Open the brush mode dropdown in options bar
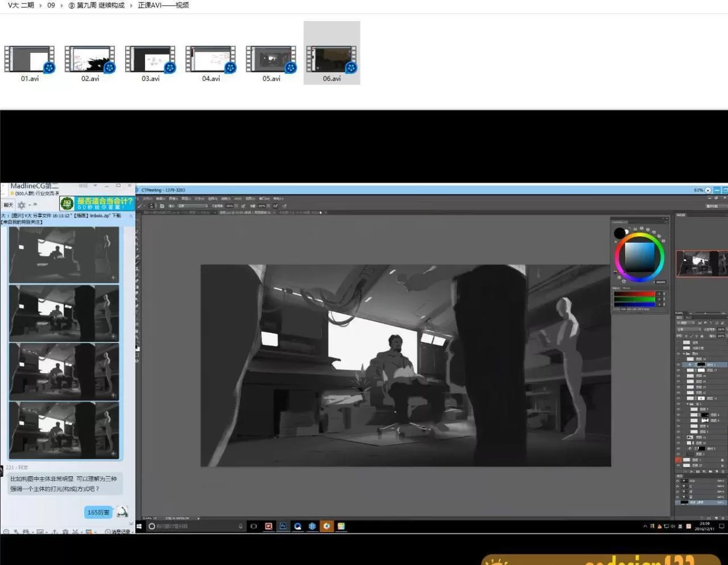The height and width of the screenshot is (565, 728). [x=191, y=206]
